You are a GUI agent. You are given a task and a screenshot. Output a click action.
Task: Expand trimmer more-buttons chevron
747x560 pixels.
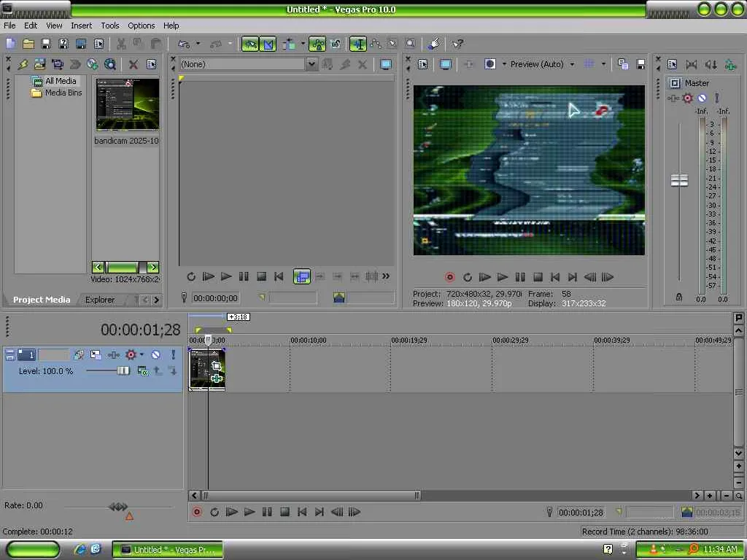386,276
